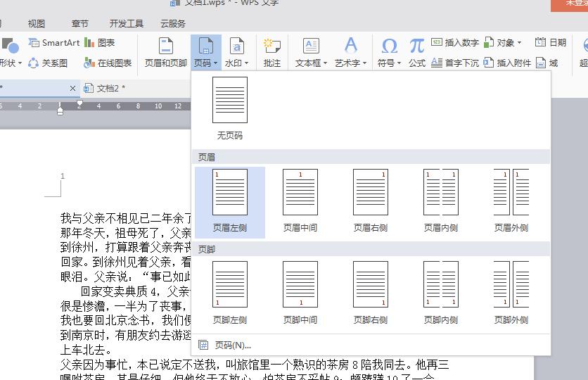
Task: Insert a field (域)
Action: tap(547, 63)
